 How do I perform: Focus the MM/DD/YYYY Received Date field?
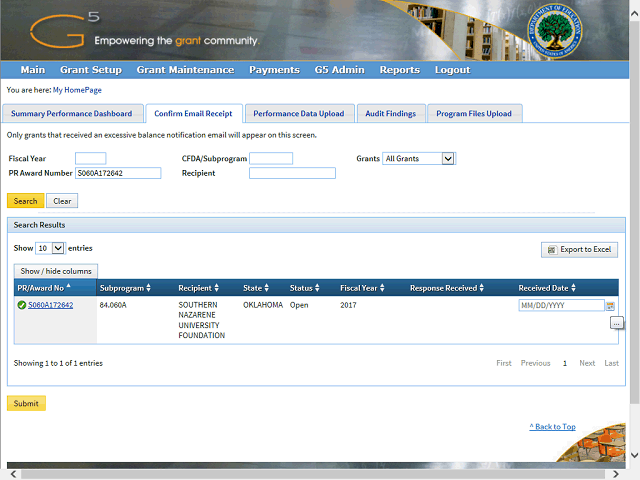pyautogui.click(x=561, y=305)
